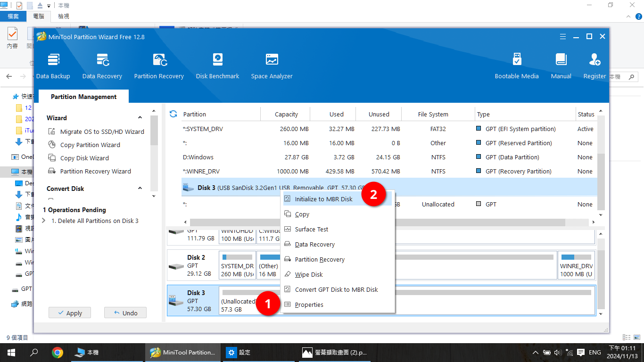
Task: Launch the Copy Disk Wizard
Action: 79,158
